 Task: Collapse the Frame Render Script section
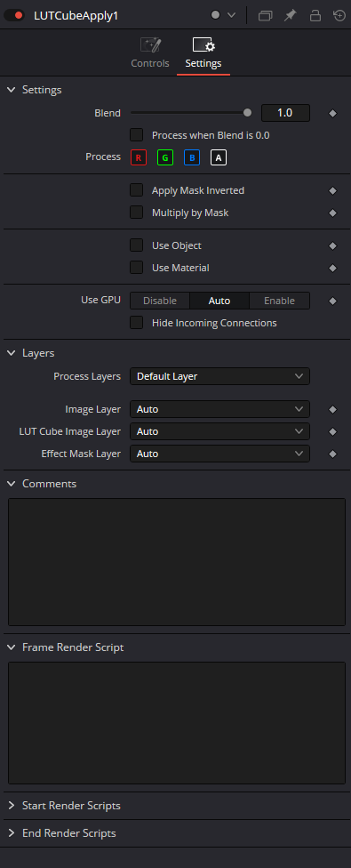(11, 647)
